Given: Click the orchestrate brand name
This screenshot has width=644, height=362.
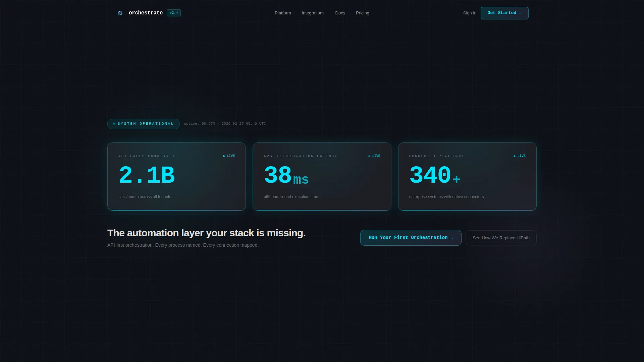Looking at the screenshot, I should [146, 13].
